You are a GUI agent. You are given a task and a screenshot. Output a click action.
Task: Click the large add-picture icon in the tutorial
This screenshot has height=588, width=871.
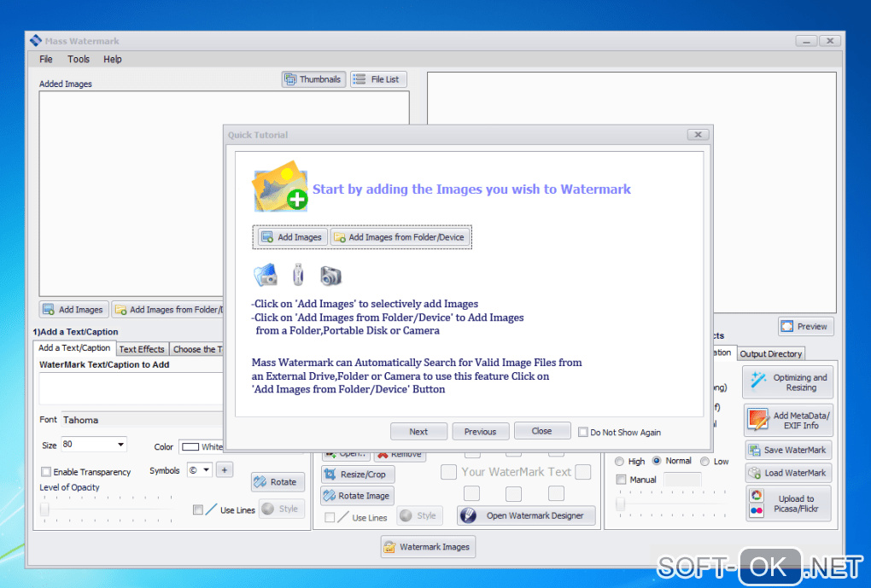click(281, 187)
